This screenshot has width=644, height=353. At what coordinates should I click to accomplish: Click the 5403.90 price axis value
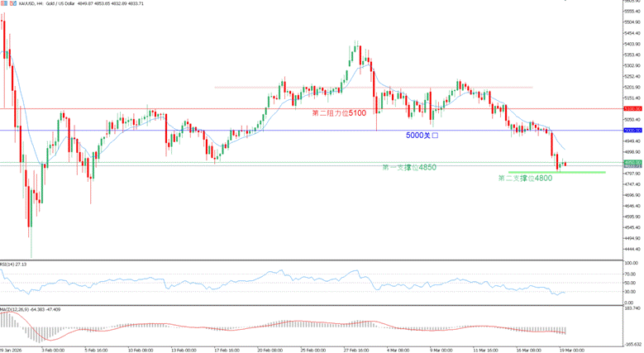(x=632, y=45)
